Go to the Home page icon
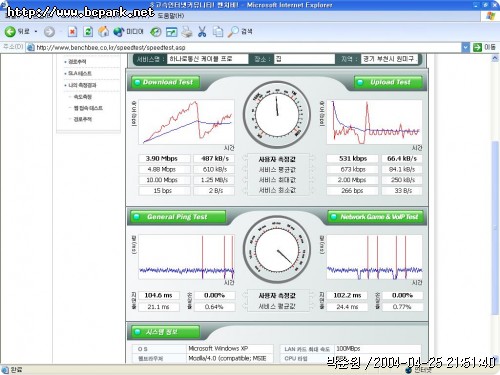Viewport: 500px width, 375px height. [x=103, y=32]
